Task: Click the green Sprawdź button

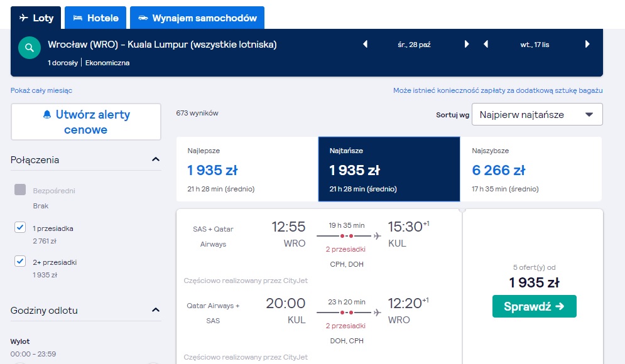Action: [x=534, y=306]
